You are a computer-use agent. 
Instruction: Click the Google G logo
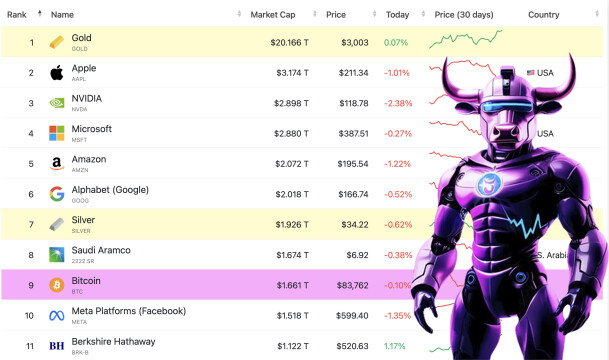(x=57, y=194)
